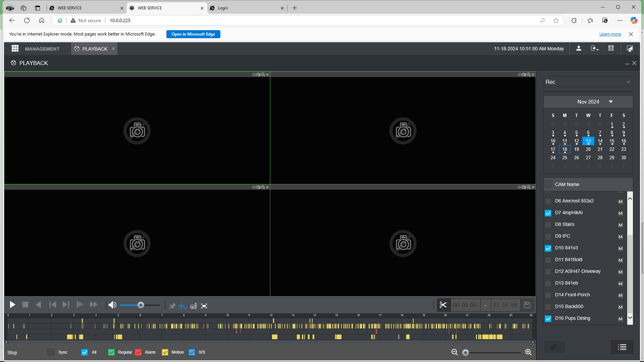
Task: Start playback with the Play button
Action: click(x=12, y=305)
